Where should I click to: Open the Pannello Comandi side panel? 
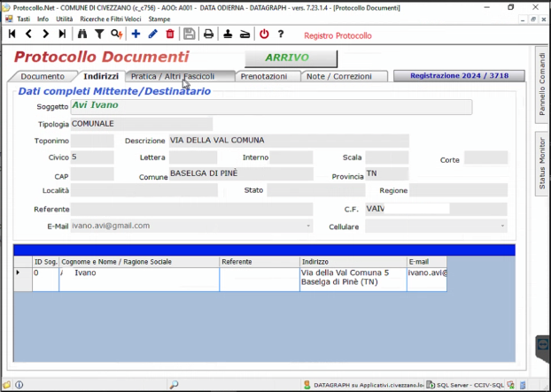pos(542,85)
